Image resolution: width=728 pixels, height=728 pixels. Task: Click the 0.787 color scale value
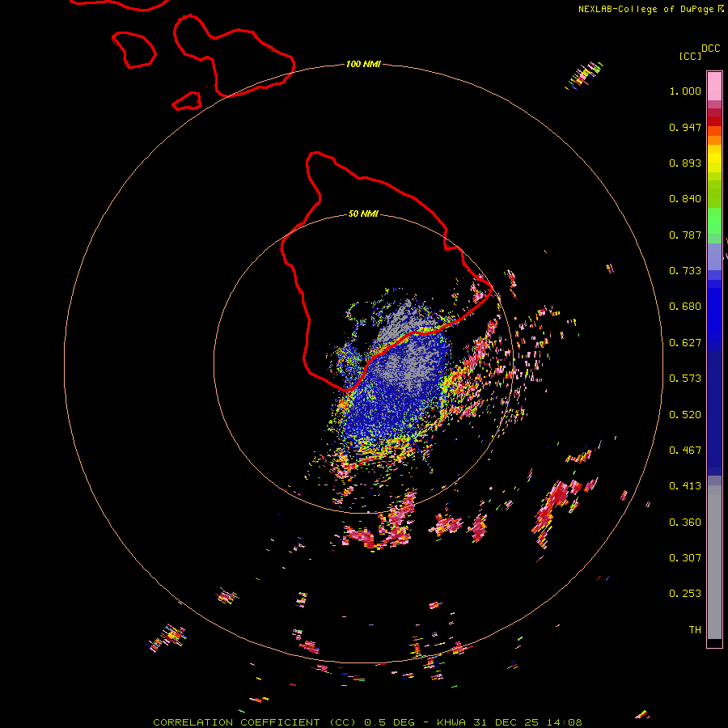pyautogui.click(x=685, y=235)
